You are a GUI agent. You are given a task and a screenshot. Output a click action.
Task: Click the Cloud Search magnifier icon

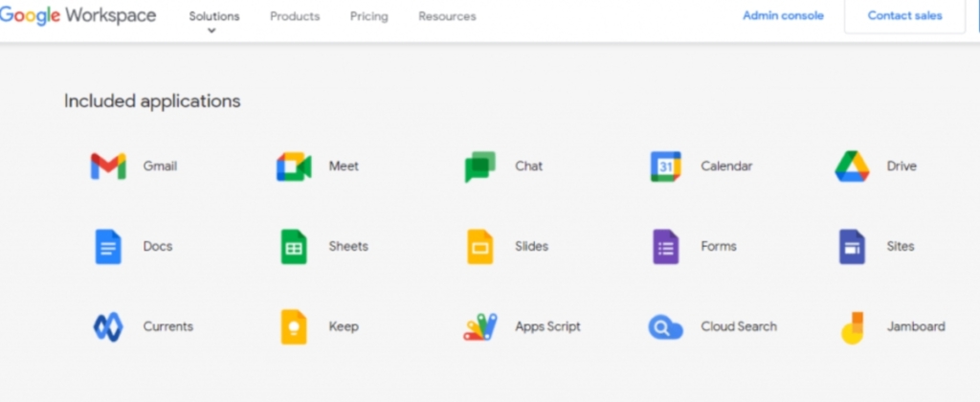[665, 327]
